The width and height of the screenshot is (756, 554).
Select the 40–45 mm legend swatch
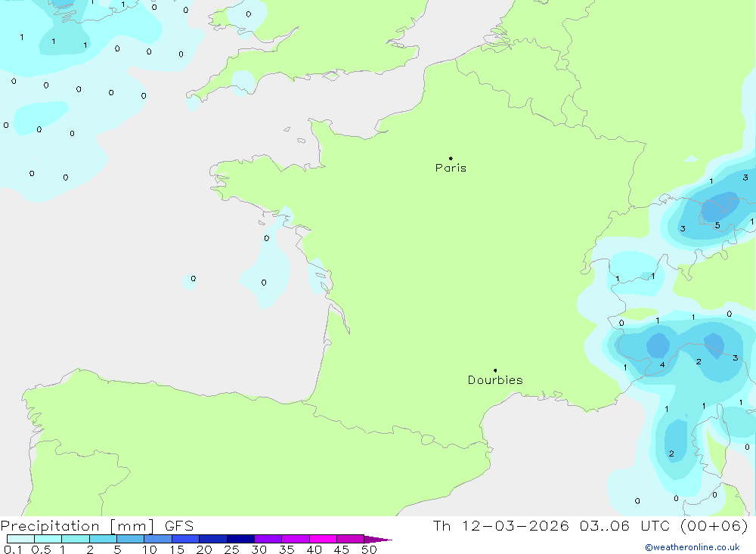(323, 539)
